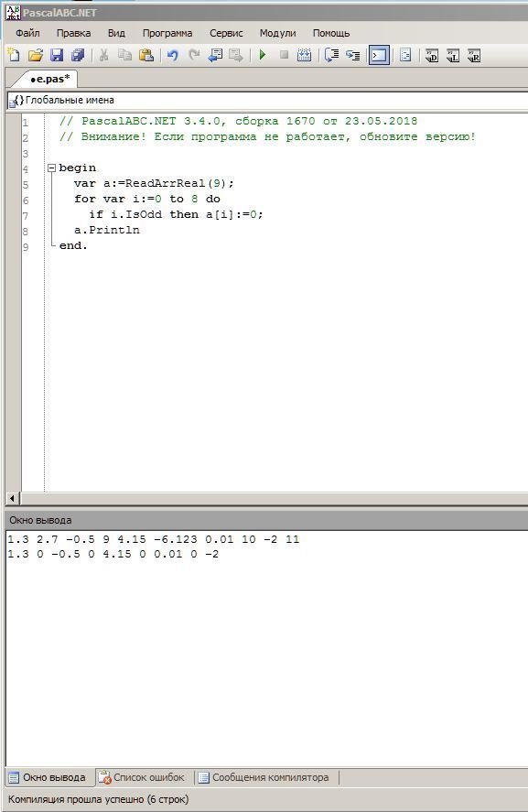Screen dimensions: 528x812
Task: Open the Сервис menu
Action: coord(226,33)
